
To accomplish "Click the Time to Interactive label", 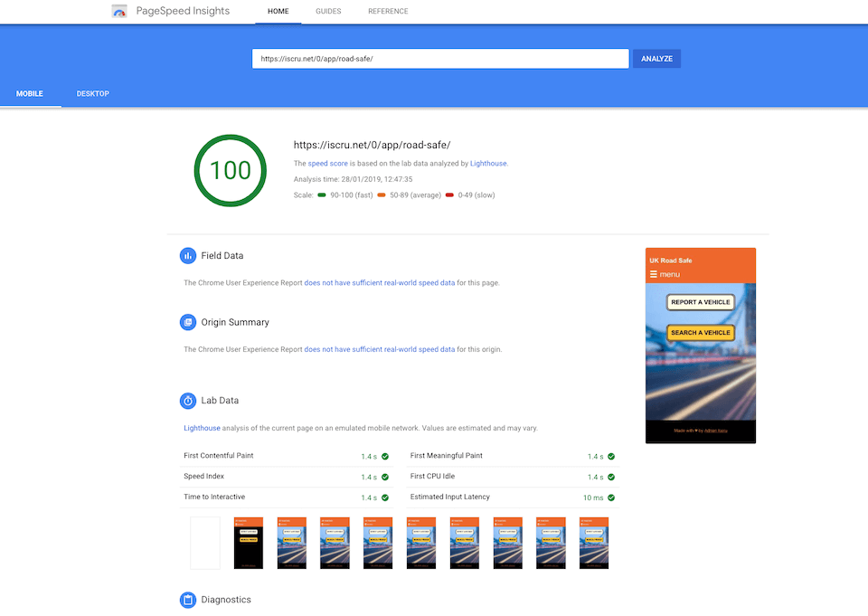I will pos(214,497).
